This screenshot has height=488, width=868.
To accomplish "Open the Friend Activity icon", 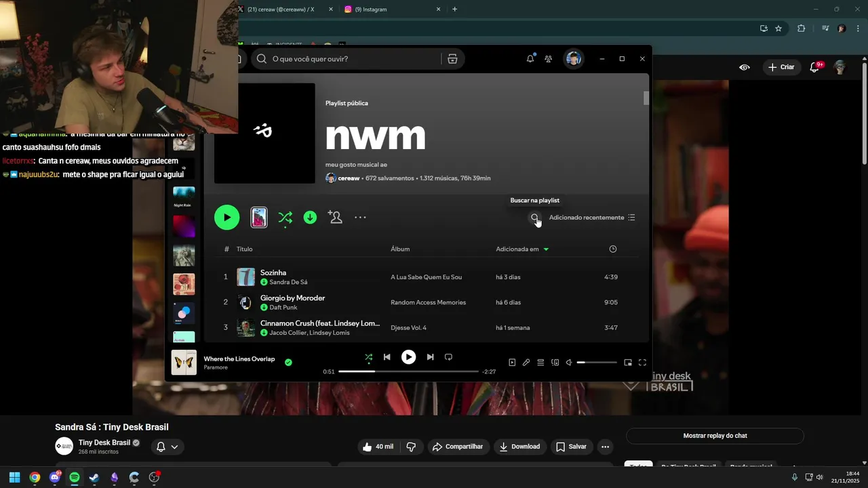I will click(548, 59).
